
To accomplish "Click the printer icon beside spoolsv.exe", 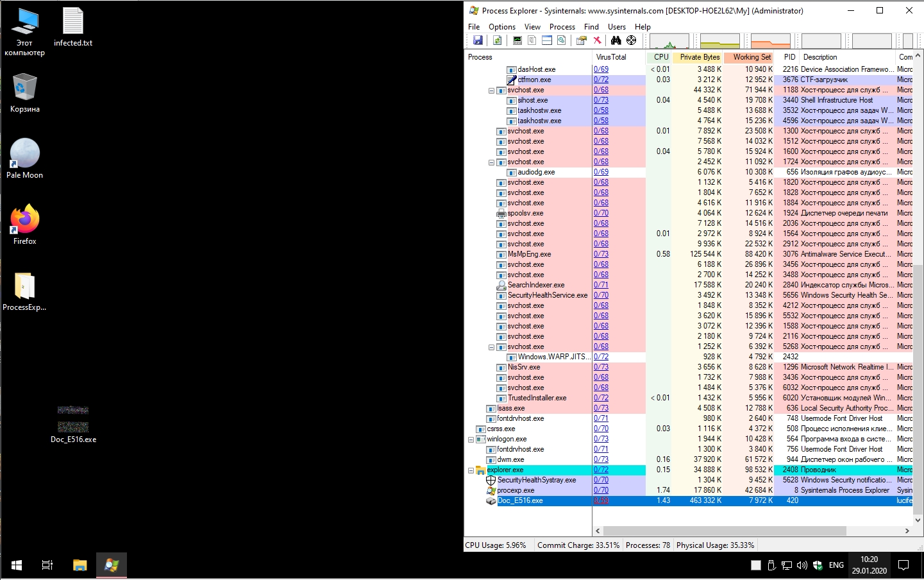I will coord(501,213).
